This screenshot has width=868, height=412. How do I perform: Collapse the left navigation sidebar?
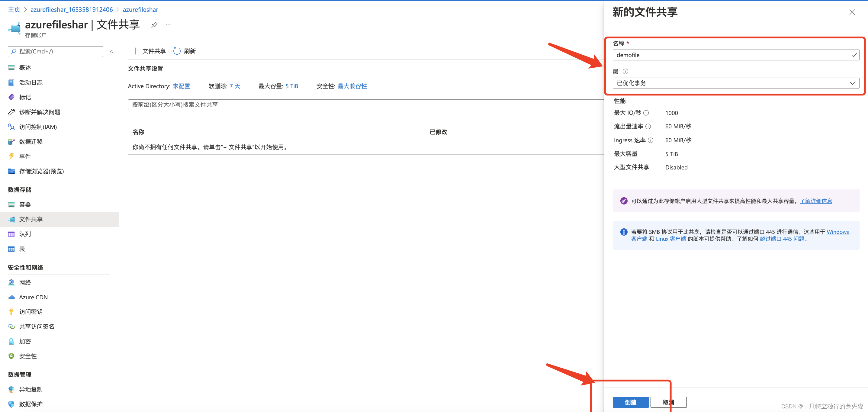point(112,52)
